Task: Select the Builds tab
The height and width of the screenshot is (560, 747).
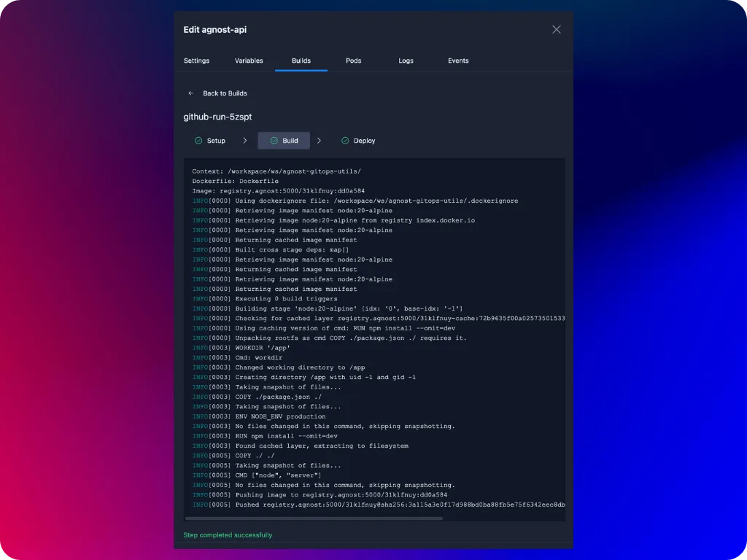Action: click(x=301, y=61)
